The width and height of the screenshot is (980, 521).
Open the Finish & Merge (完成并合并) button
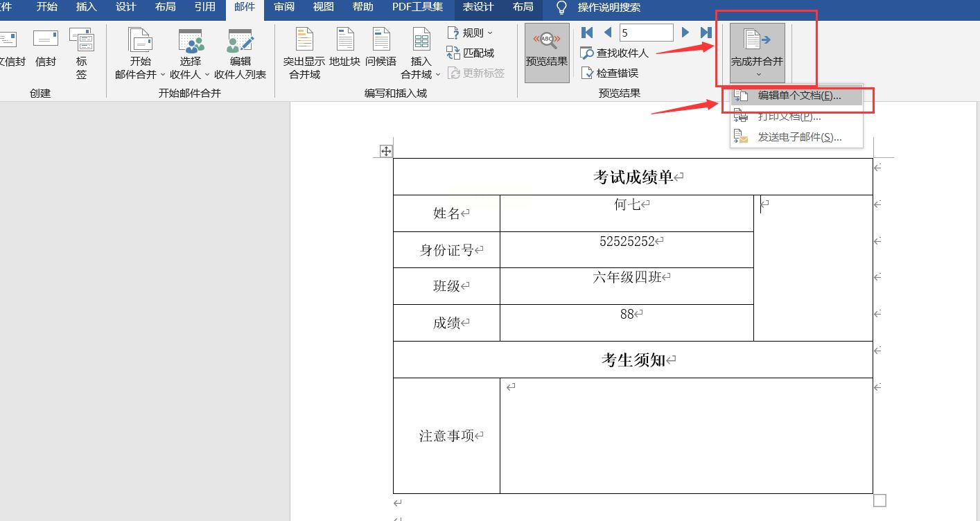pos(757,53)
